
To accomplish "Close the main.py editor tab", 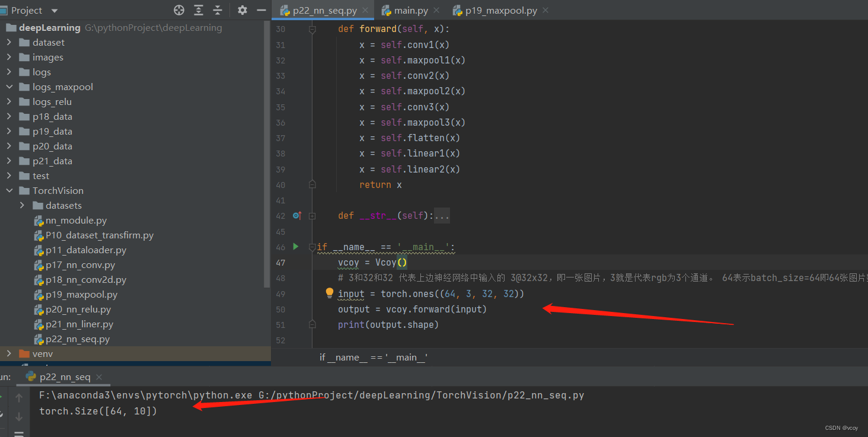I will 436,11.
